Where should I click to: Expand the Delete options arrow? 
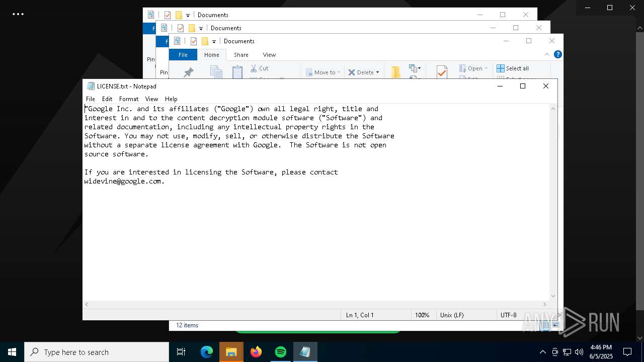[x=377, y=72]
